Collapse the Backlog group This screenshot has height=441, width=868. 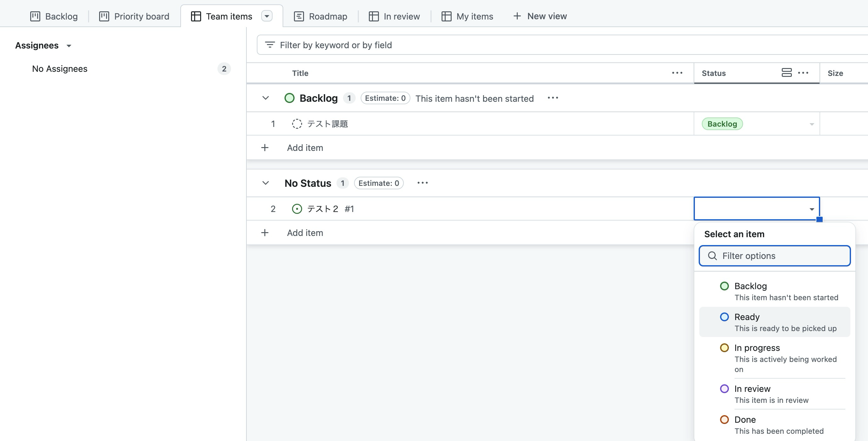click(266, 98)
